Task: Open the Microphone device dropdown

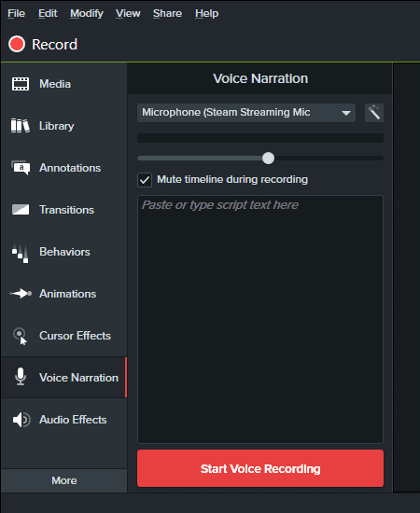Action: point(246,113)
